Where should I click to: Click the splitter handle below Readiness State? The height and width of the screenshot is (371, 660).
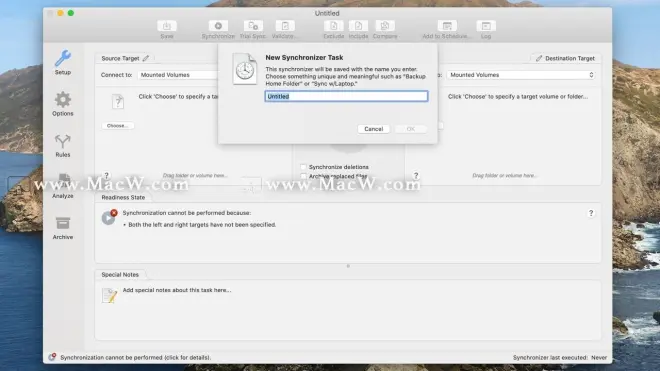click(x=348, y=266)
